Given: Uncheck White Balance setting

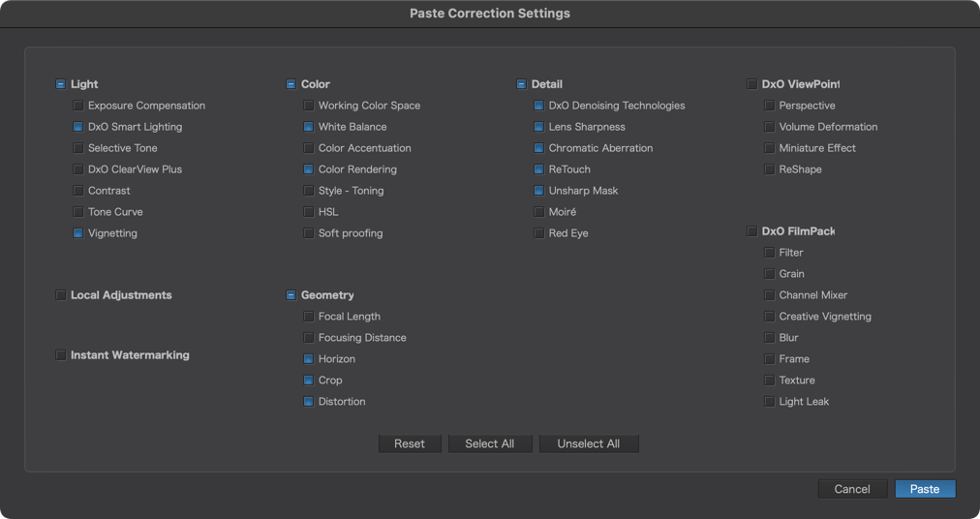Looking at the screenshot, I should coord(309,127).
